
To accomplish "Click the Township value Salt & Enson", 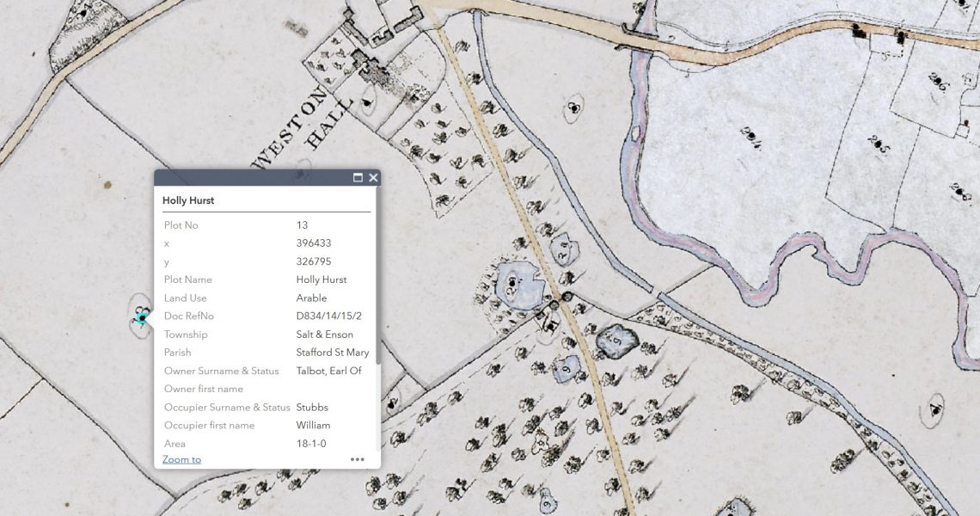I will (x=324, y=335).
